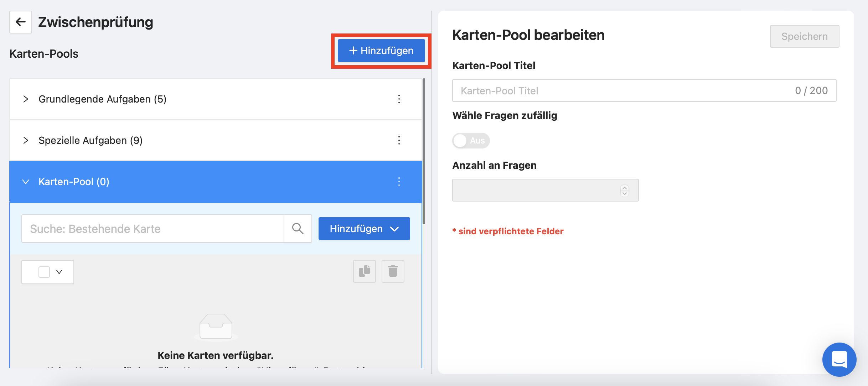Click the Karten-Pool bearbeiten heading
The image size is (868, 386).
coord(528,35)
